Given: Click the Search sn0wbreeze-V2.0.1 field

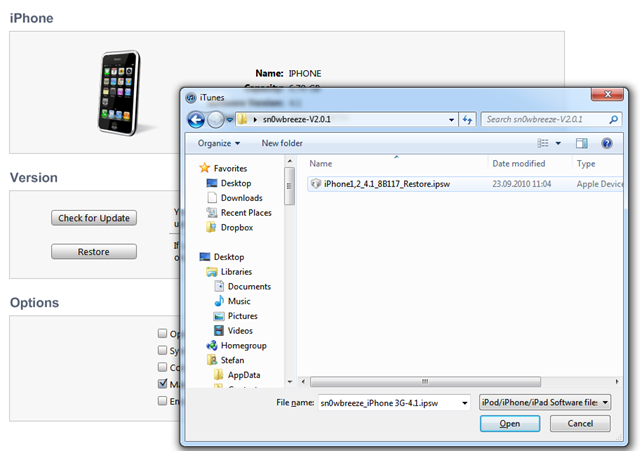Looking at the screenshot, I should tap(551, 120).
